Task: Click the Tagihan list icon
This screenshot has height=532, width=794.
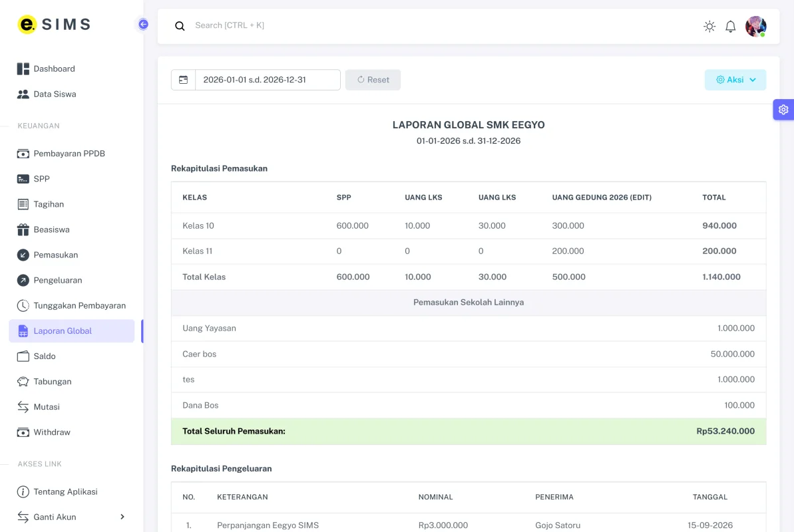Action: [x=23, y=205]
